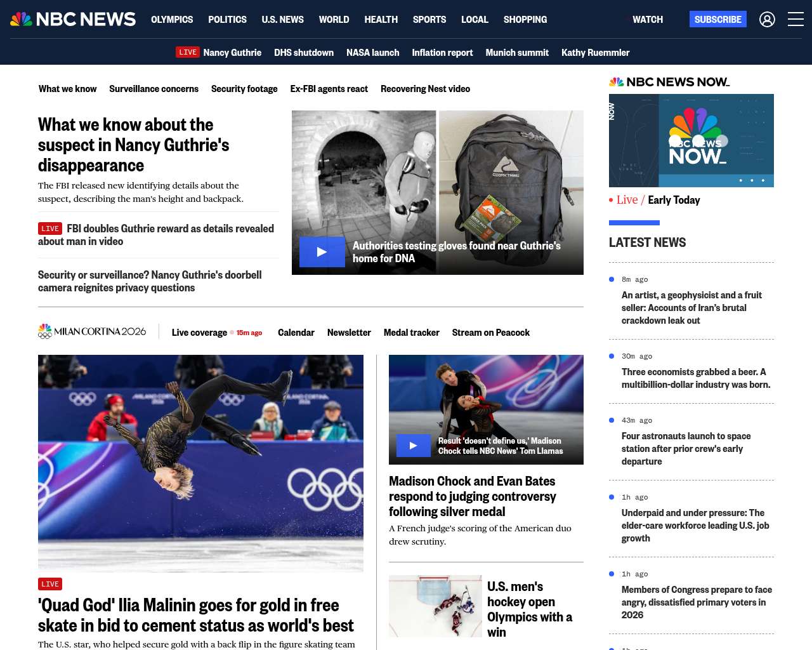
Task: Open the Politics section
Action: click(227, 20)
